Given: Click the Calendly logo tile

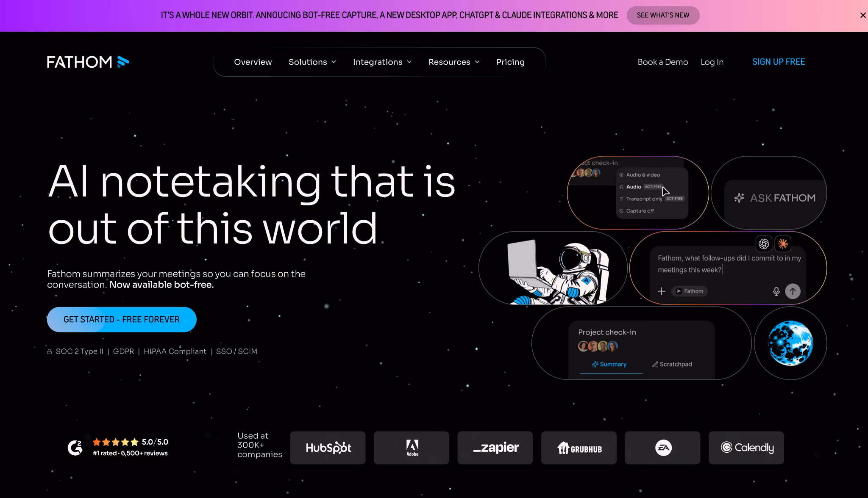Looking at the screenshot, I should pos(746,448).
